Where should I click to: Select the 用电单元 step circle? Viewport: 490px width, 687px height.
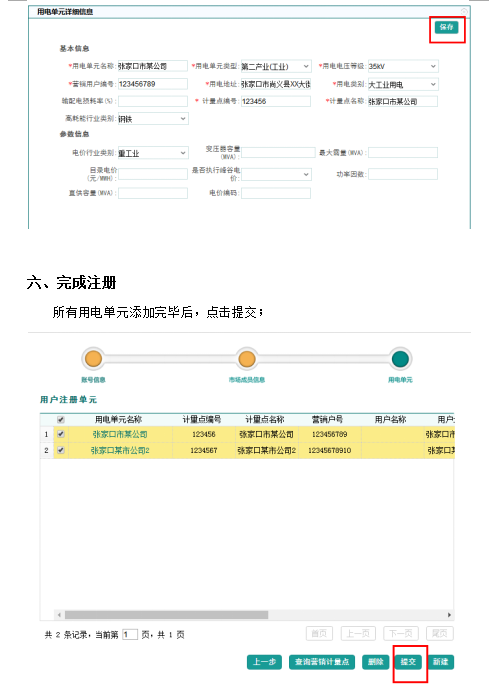pos(400,359)
